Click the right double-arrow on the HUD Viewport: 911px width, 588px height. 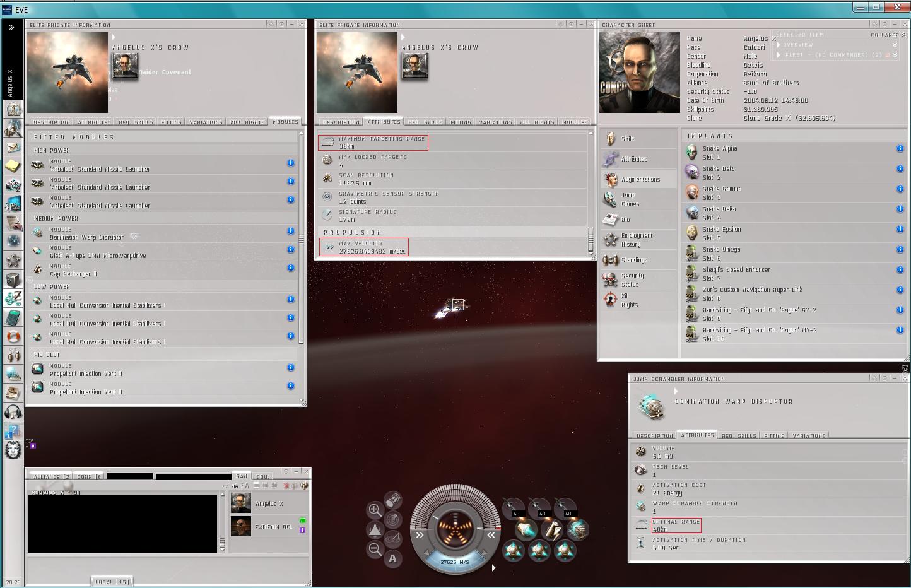point(491,535)
